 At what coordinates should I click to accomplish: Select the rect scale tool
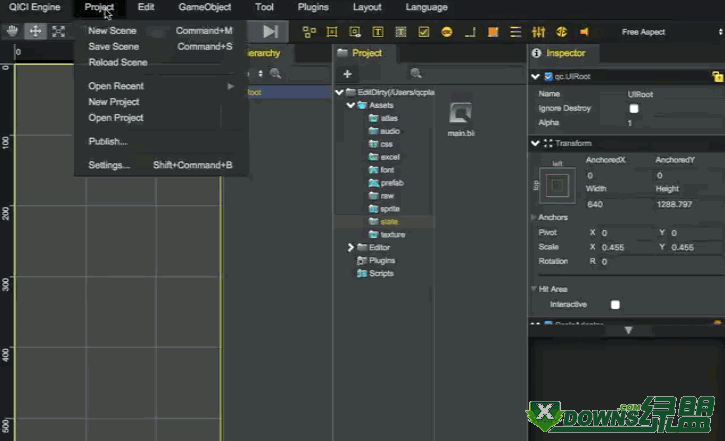[x=58, y=31]
